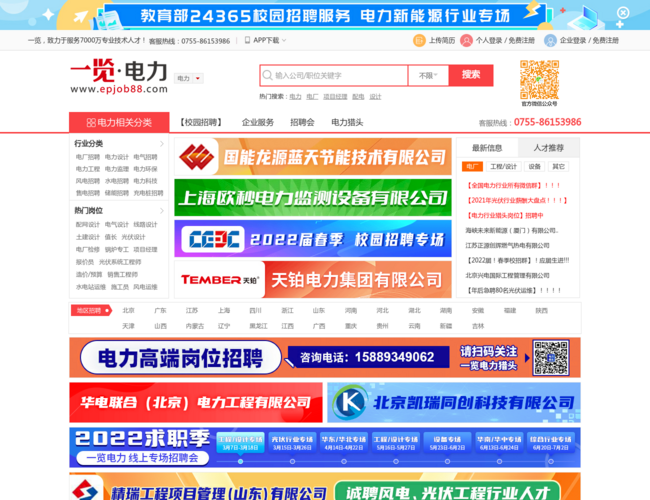Open the 电力 industry selector dropdown

(x=189, y=78)
